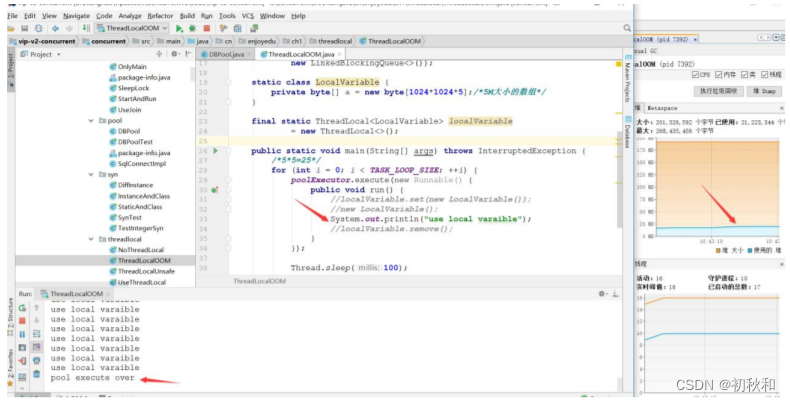The width and height of the screenshot is (790, 401).
Task: Hide the Project panel with collapse icon
Action: coord(188,54)
